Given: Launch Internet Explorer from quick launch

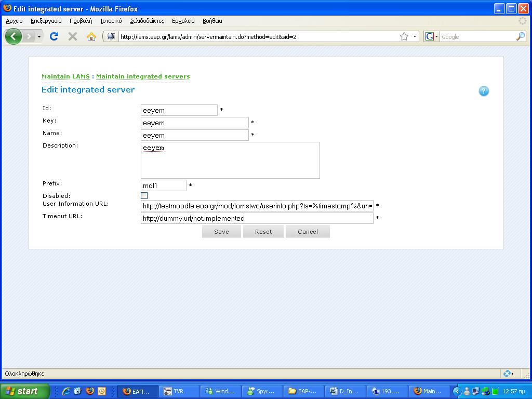Looking at the screenshot, I should point(66,391).
